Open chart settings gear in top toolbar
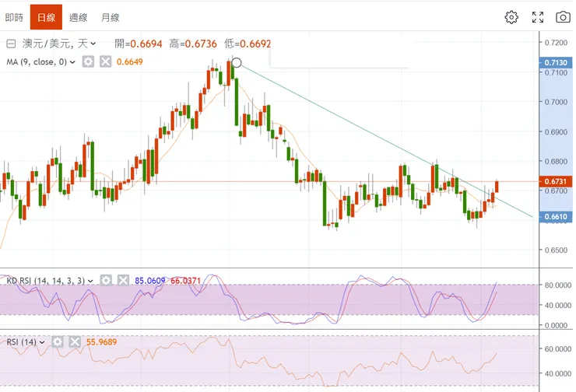The height and width of the screenshot is (392, 576). 511,16
